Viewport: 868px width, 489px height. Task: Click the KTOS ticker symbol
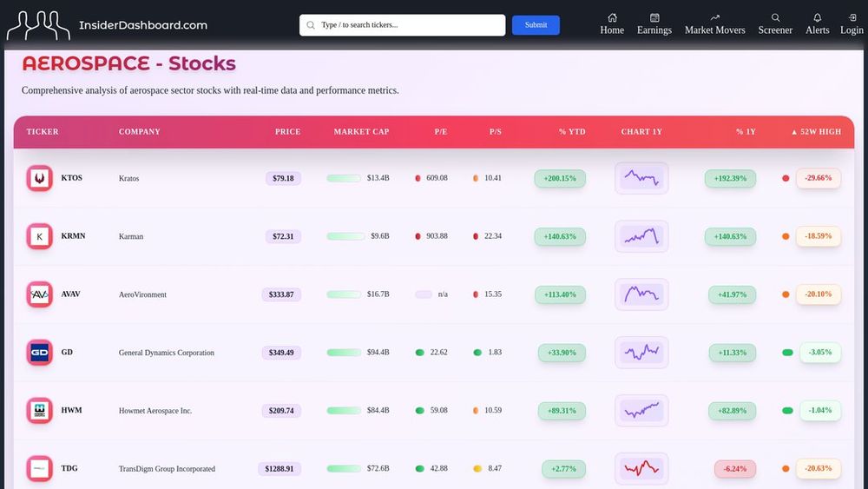coord(71,178)
